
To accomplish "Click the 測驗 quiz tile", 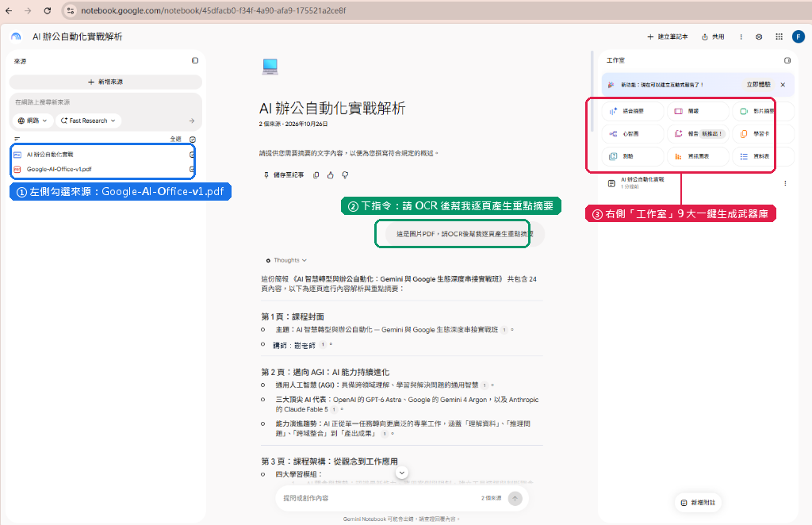I will pos(633,156).
